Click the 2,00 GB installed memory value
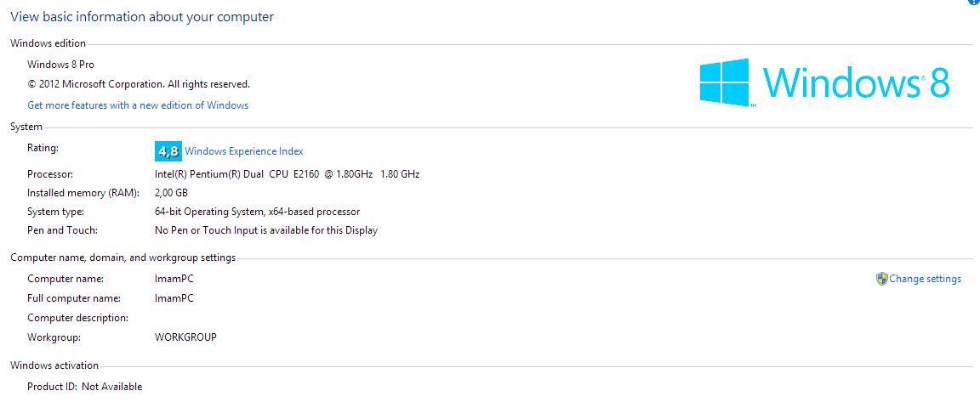 point(171,193)
